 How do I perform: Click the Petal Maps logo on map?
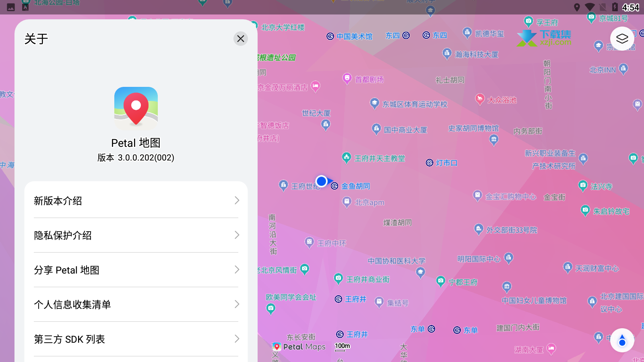(x=299, y=347)
